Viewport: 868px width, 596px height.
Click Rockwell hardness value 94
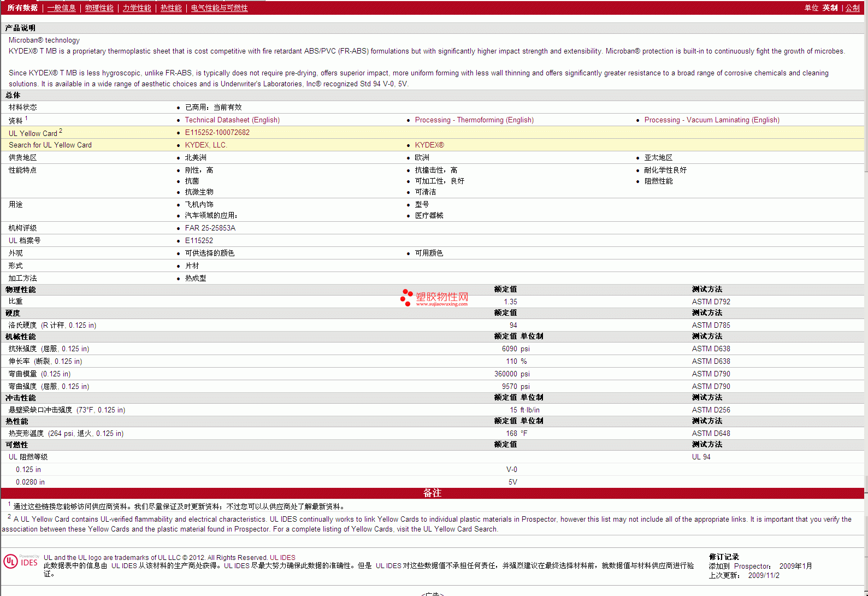coord(513,325)
